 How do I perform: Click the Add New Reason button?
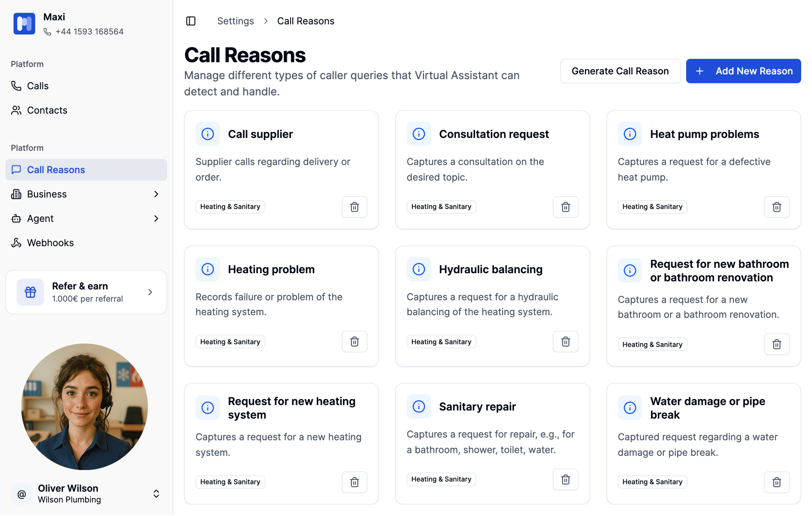[x=743, y=71]
